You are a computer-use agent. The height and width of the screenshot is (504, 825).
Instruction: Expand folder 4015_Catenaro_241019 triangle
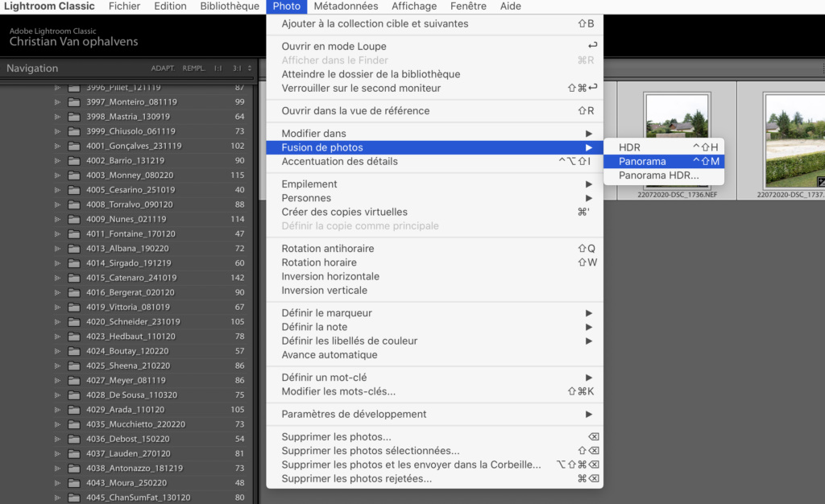pos(57,278)
